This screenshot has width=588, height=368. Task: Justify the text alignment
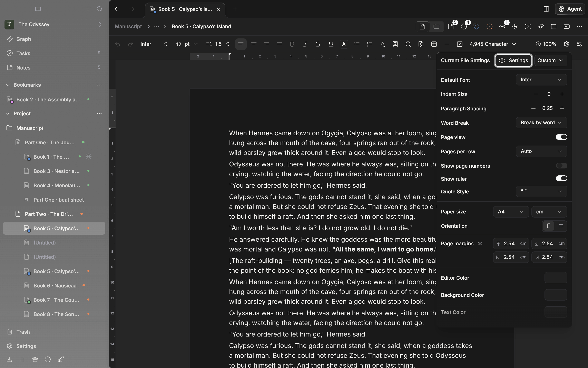(x=280, y=44)
